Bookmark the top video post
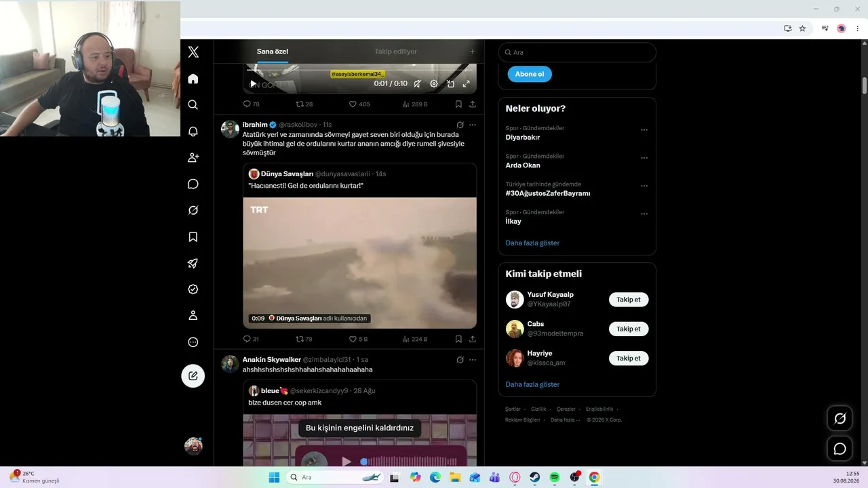The width and height of the screenshot is (868, 488). (458, 104)
